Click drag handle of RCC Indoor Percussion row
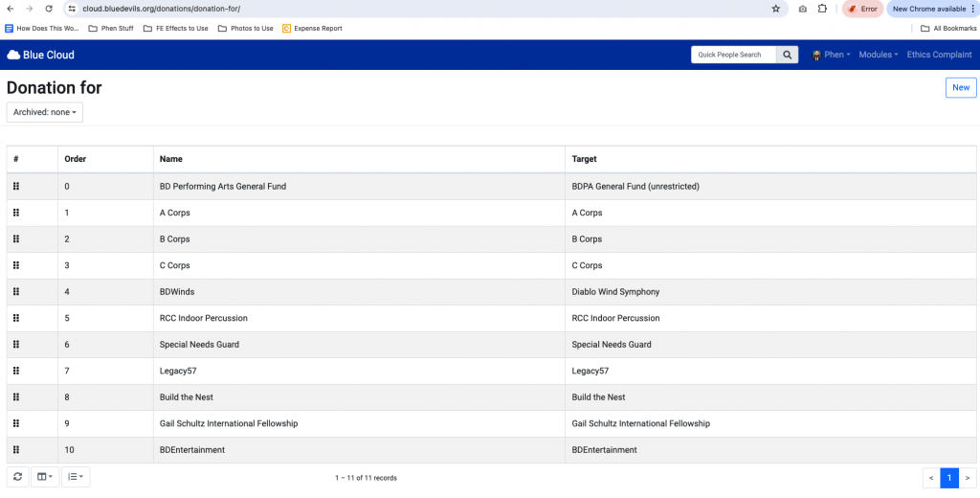The height and width of the screenshot is (498, 980). (16, 318)
